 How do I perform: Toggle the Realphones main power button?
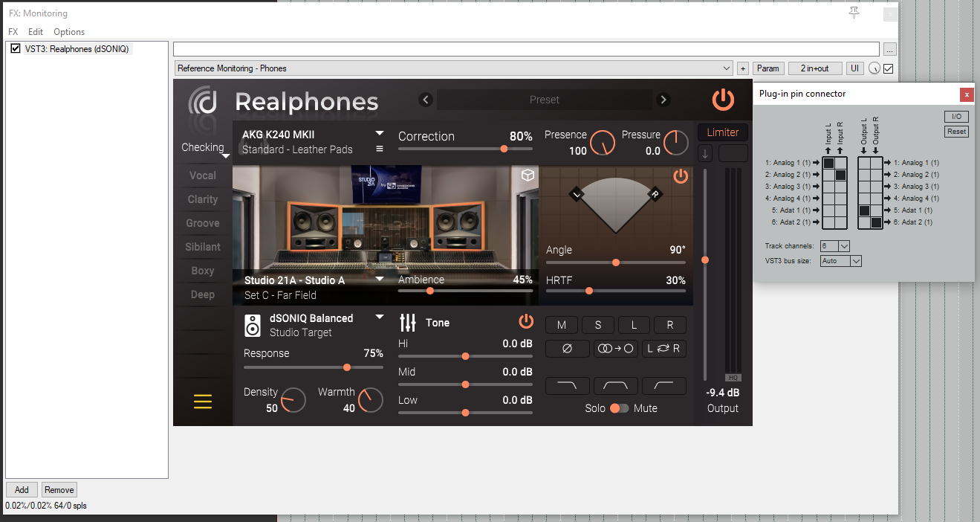click(723, 100)
